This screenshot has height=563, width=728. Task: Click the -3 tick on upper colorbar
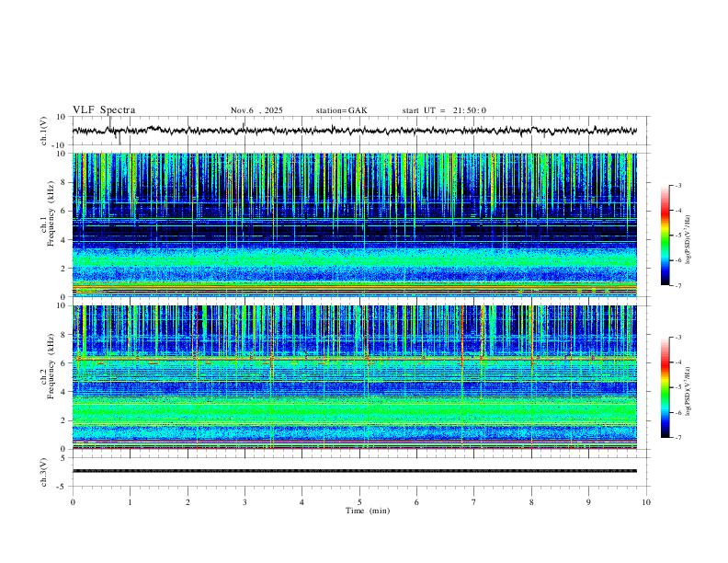(x=678, y=186)
